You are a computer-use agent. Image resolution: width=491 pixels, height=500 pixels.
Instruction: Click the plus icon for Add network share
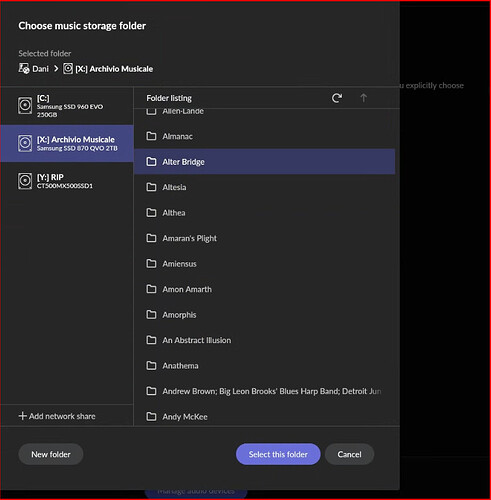click(22, 416)
